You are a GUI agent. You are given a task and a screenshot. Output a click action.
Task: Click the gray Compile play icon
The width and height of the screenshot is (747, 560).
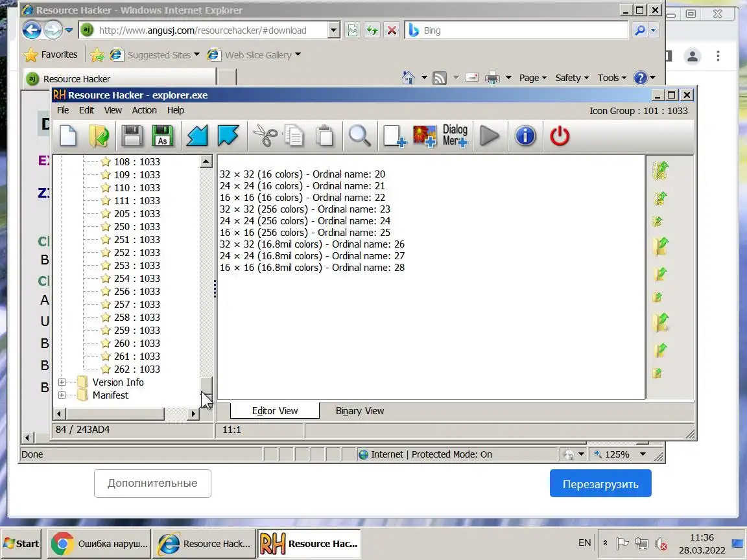[x=490, y=136]
